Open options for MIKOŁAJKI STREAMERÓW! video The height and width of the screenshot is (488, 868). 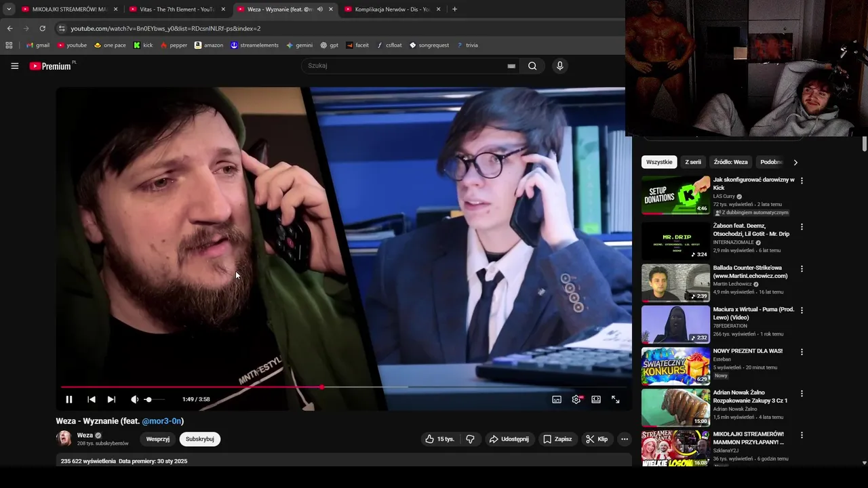(802, 435)
